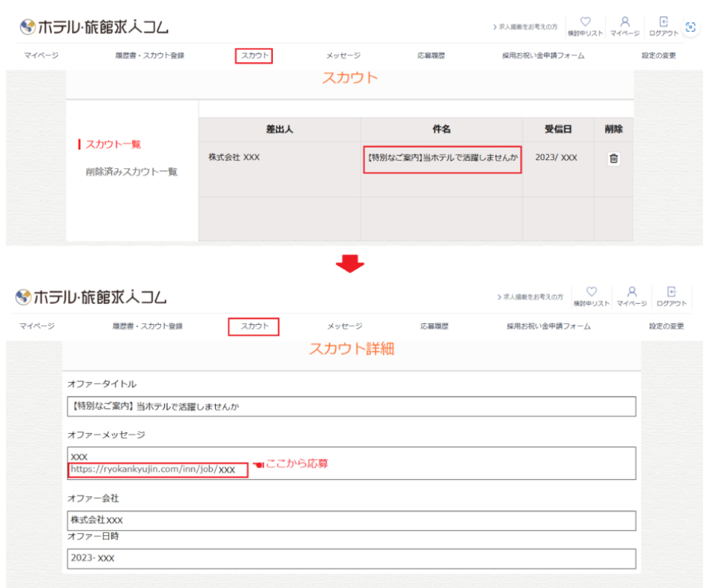The height and width of the screenshot is (588, 712).
Task: Open the 【特別なご案内】当ホテルで活躍しませんか scout subject
Action: (442, 159)
